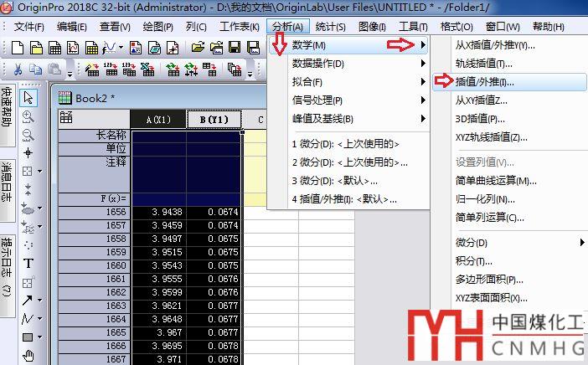
Task: Select the Pan hand tool
Action: pyautogui.click(x=28, y=357)
